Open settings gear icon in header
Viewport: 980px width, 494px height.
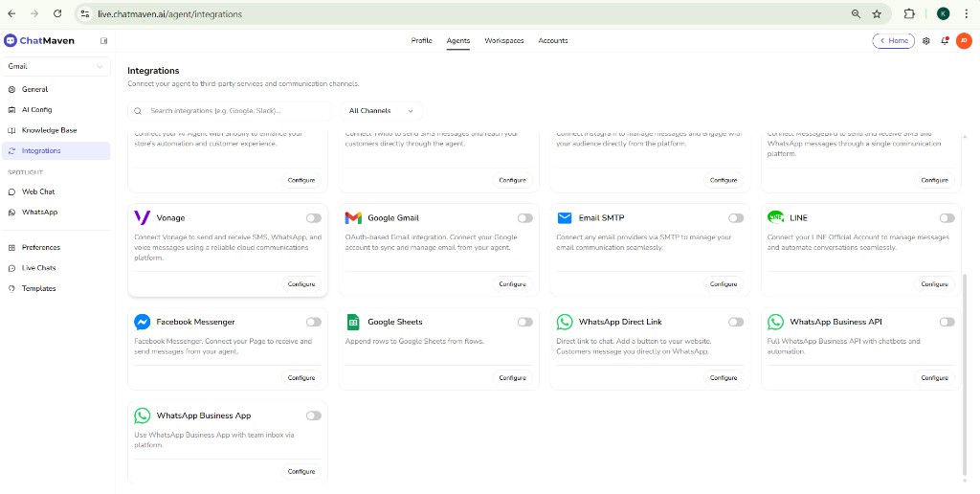click(x=926, y=40)
